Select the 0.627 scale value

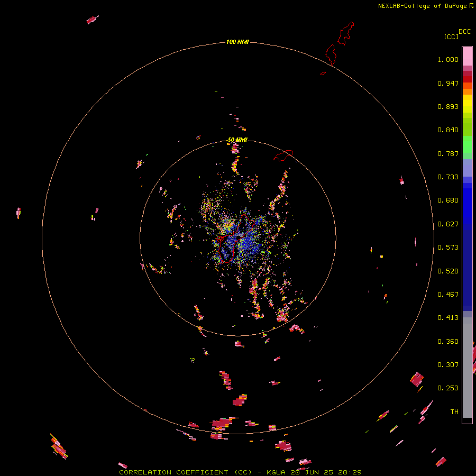point(448,224)
